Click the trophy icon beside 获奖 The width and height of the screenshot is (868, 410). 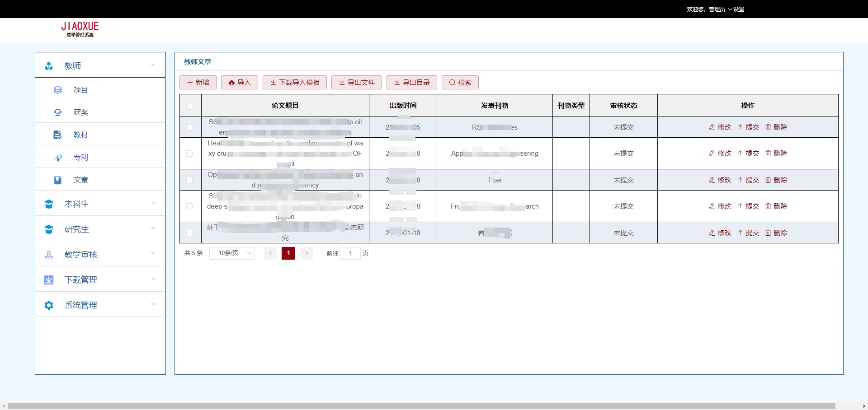point(58,112)
